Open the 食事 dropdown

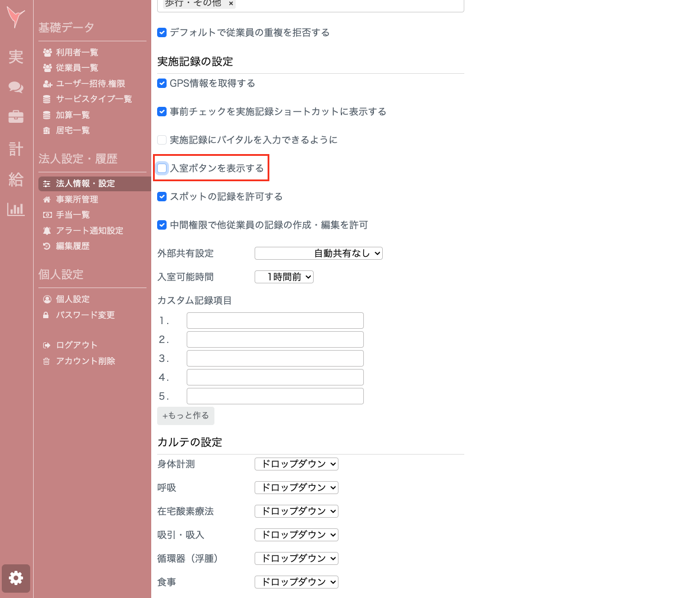tap(296, 581)
